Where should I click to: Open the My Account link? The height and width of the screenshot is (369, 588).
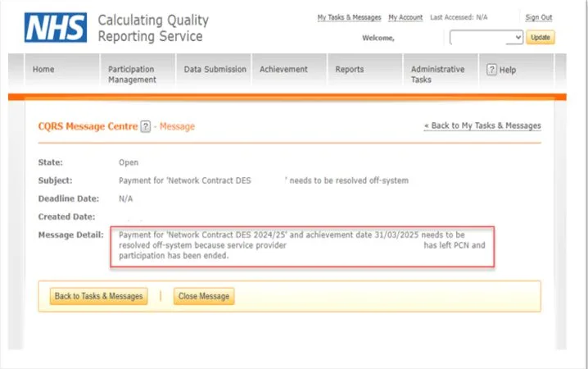[x=405, y=17]
